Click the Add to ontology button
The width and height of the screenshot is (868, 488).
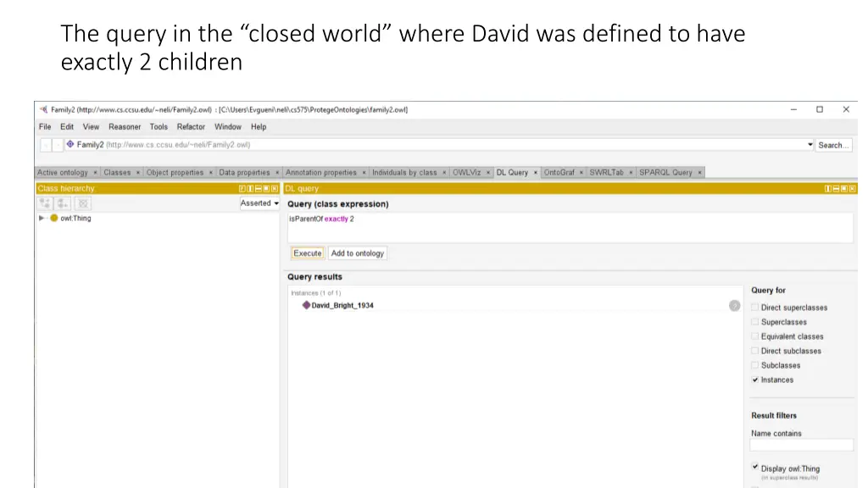(x=357, y=253)
